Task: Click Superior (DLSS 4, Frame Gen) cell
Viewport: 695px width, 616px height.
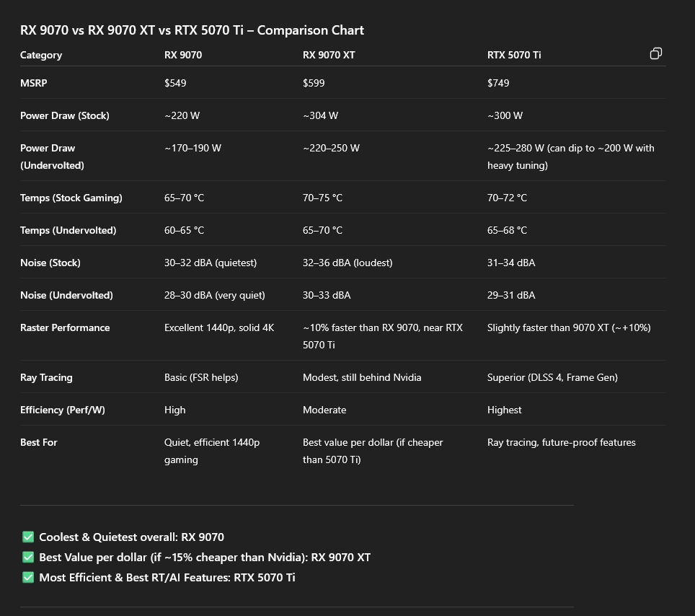Action: (x=552, y=378)
